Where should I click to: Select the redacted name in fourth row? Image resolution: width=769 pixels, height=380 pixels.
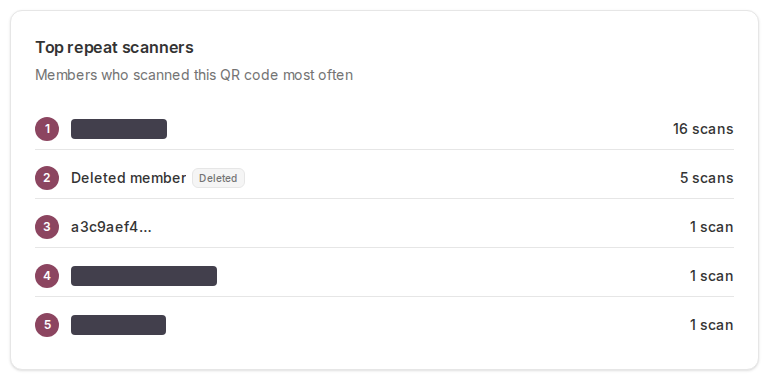(144, 276)
